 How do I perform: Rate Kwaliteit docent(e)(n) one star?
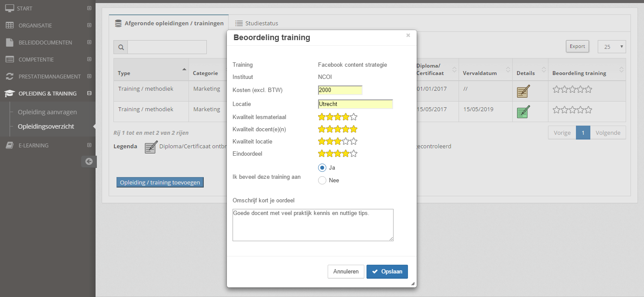[322, 129]
